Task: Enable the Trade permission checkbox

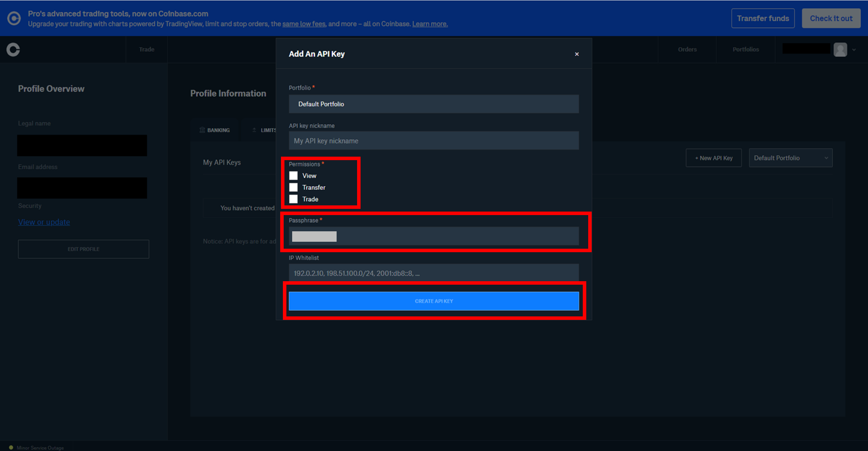Action: click(294, 199)
